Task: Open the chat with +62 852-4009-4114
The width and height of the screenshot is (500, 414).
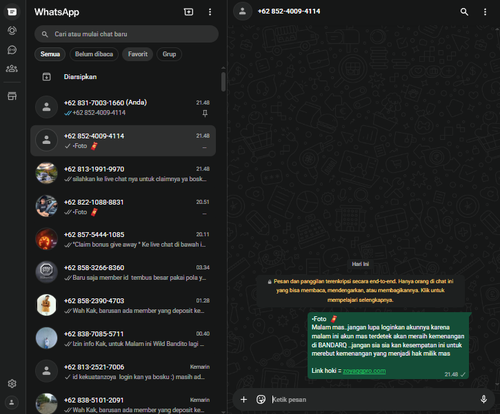Action: [123, 141]
